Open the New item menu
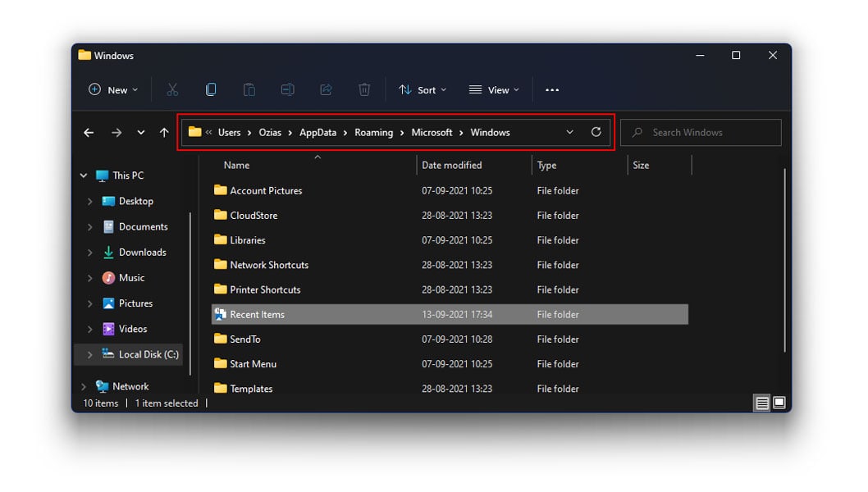The image size is (868, 492). (x=112, y=89)
